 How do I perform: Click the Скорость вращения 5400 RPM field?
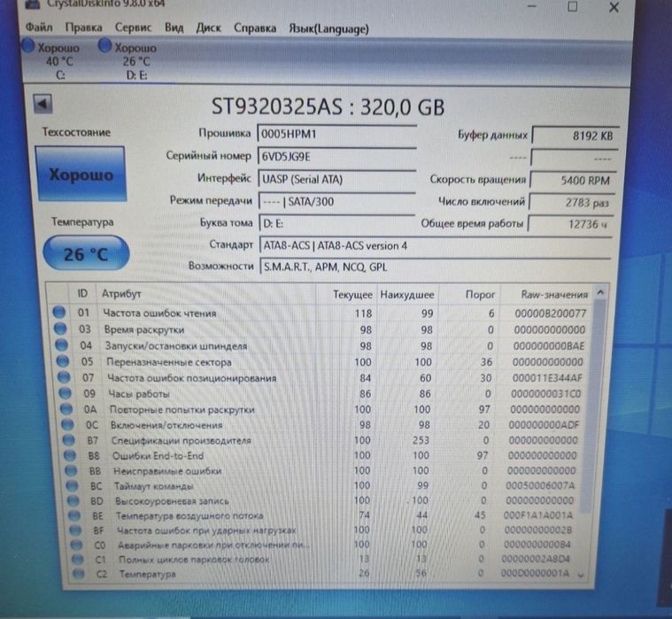574,181
